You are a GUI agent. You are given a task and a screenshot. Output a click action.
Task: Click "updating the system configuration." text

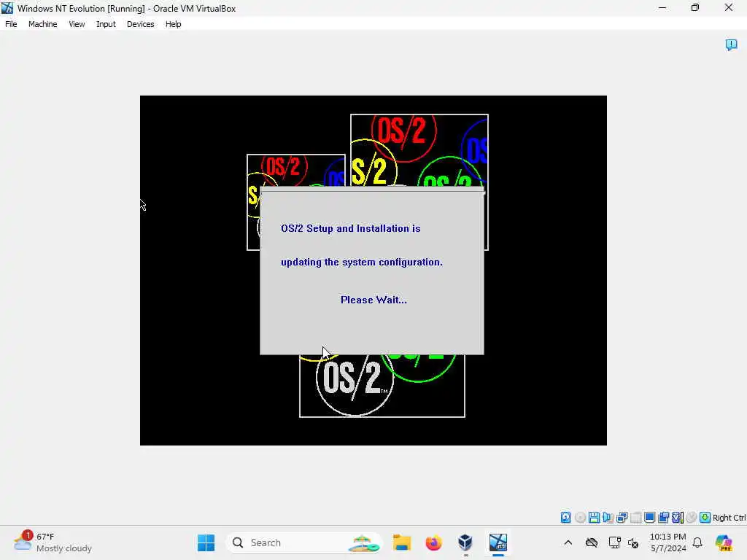tap(362, 262)
